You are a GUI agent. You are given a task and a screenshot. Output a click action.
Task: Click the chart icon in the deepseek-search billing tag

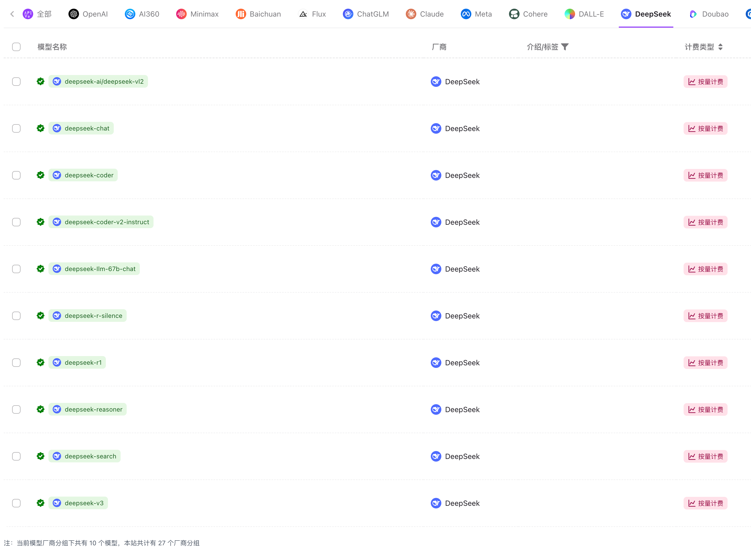[692, 456]
